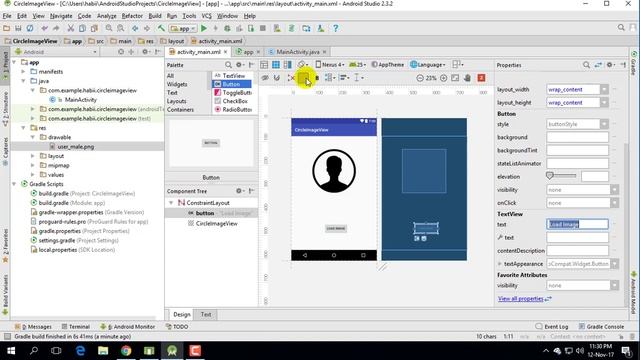Viewport: 640px width, 360px height.
Task: Open Help via the question mark icon
Action: (x=336, y=28)
